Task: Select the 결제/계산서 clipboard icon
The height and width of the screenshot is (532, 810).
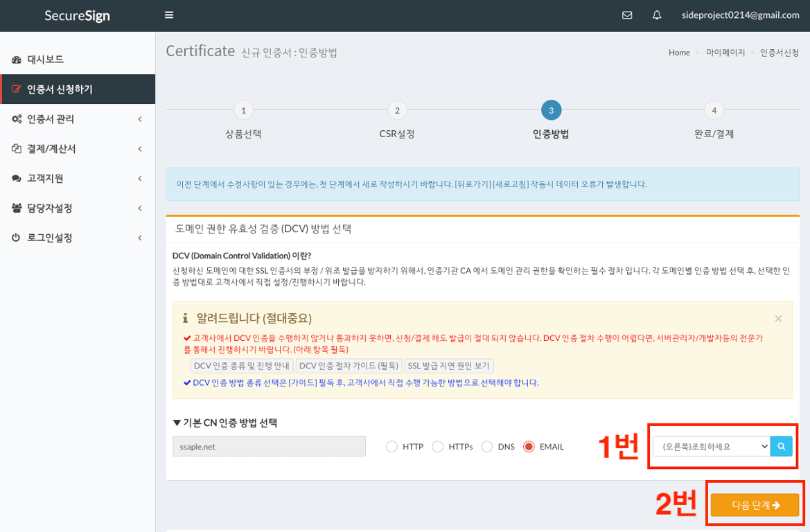Action: [x=18, y=149]
